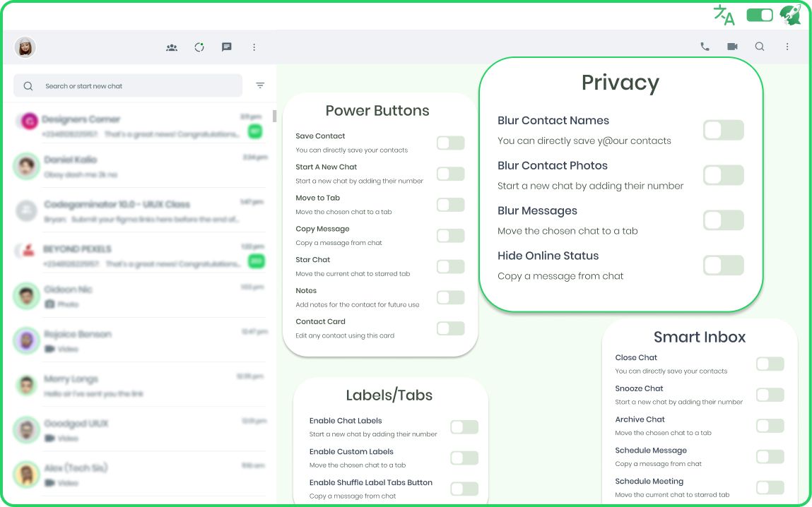
Task: Enable the Schedule Message toggle
Action: tap(770, 457)
